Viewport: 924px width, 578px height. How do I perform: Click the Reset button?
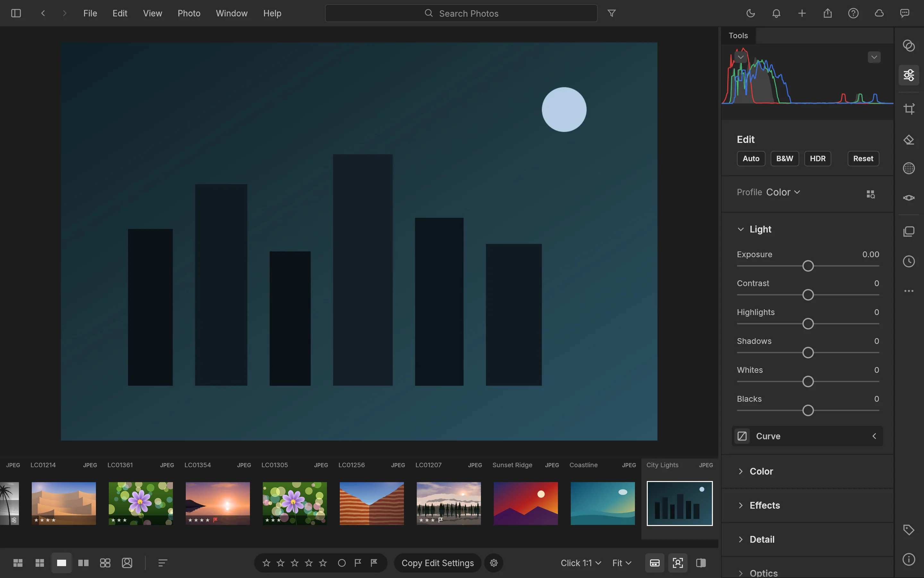tap(863, 159)
